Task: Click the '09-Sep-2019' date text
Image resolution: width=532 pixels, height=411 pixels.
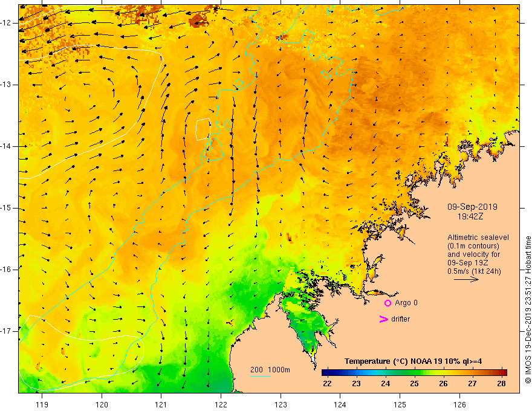Action: [x=472, y=207]
